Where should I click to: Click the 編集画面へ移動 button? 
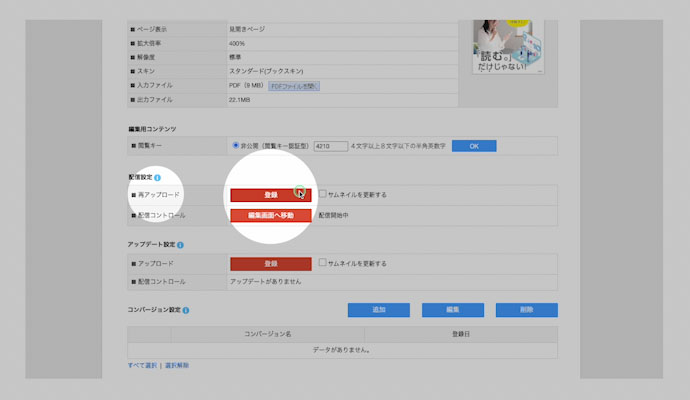point(270,215)
